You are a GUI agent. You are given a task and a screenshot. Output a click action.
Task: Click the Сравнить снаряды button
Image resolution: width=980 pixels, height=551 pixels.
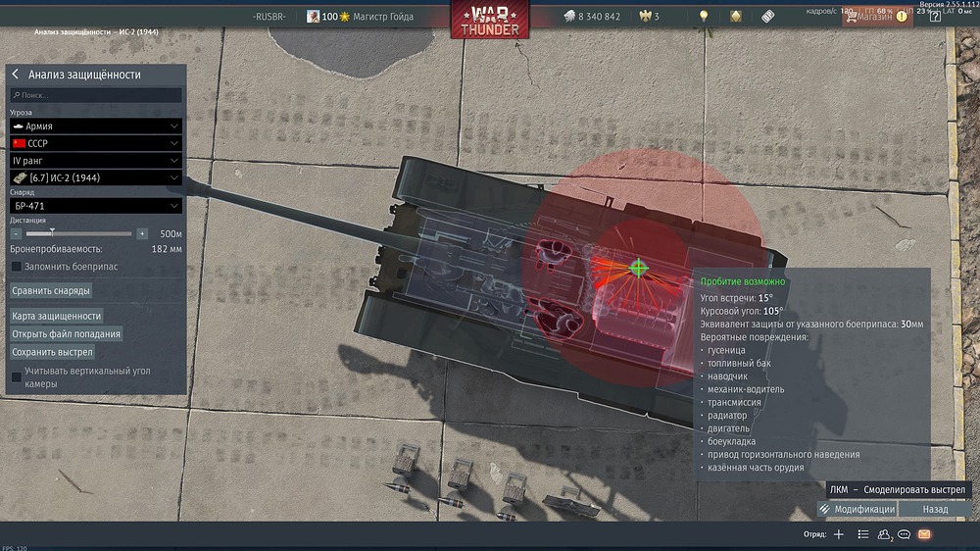(51, 291)
